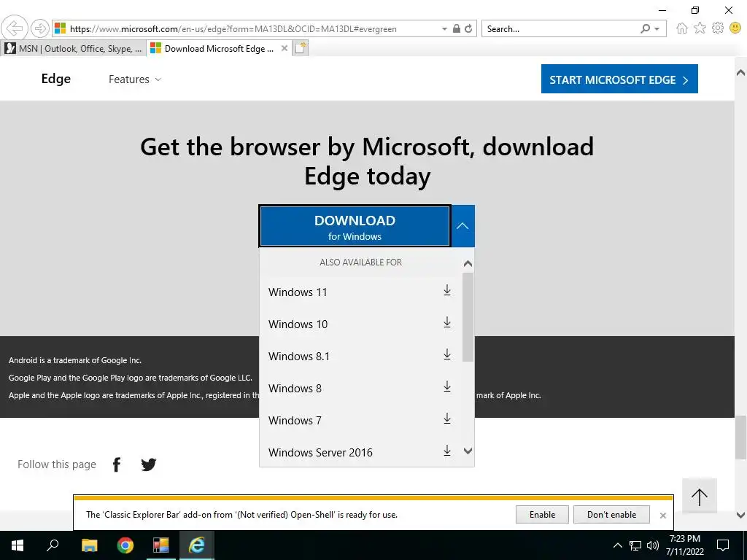747x560 pixels.
Task: Click the platform list scrollbar thumb
Action: (468, 316)
